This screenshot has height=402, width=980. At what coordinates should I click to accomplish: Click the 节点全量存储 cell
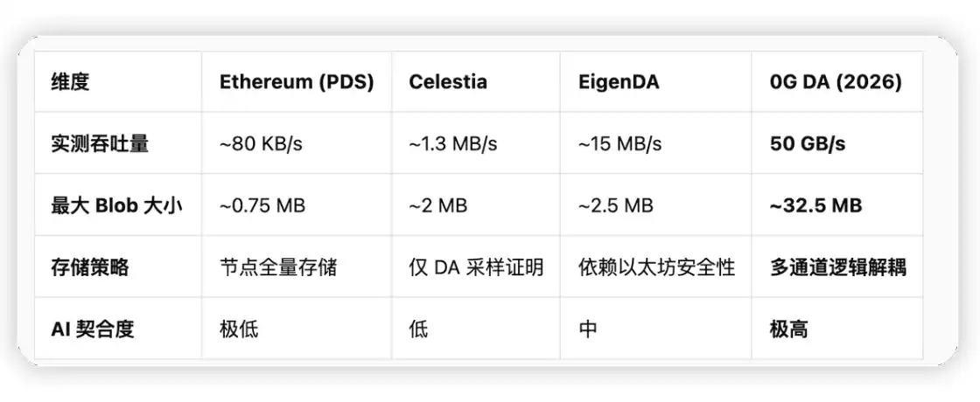pos(278,267)
